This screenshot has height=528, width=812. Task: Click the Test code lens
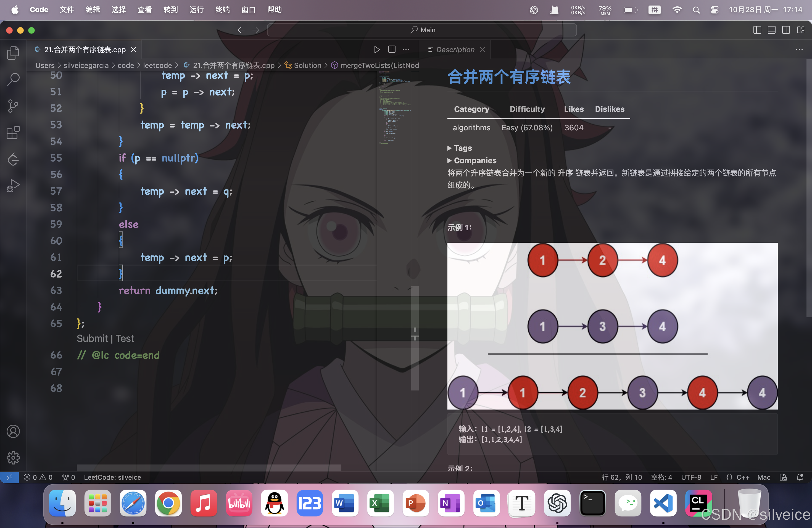pyautogui.click(x=125, y=338)
